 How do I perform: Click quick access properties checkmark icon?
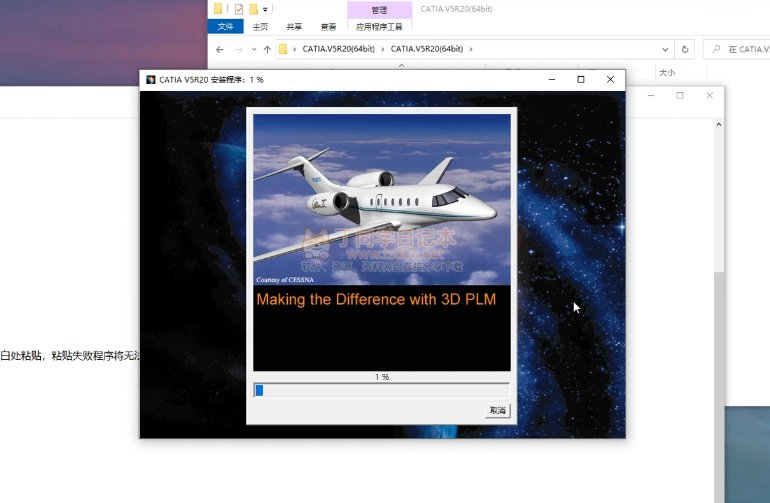coord(239,9)
